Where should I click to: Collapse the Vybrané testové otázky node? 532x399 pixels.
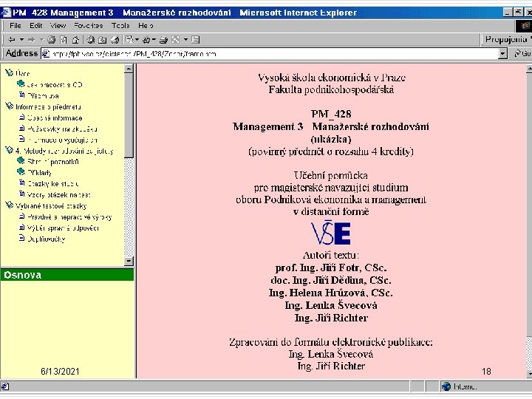[9, 205]
